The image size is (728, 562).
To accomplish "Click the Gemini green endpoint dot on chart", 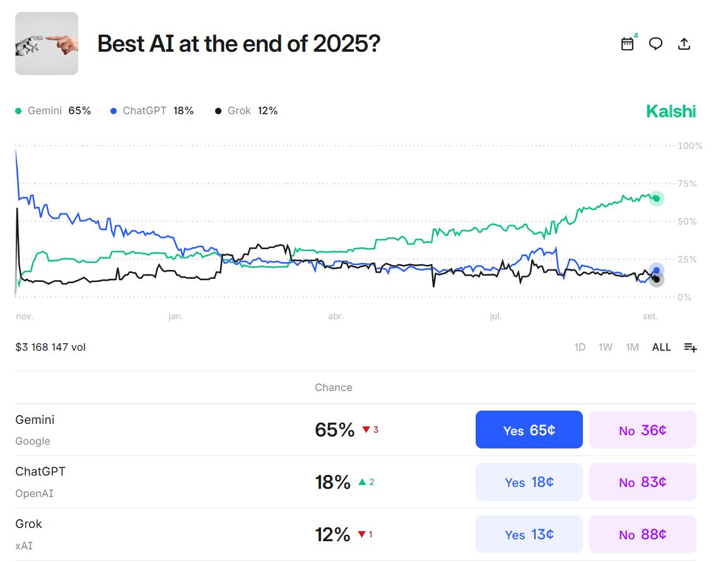I will (657, 199).
